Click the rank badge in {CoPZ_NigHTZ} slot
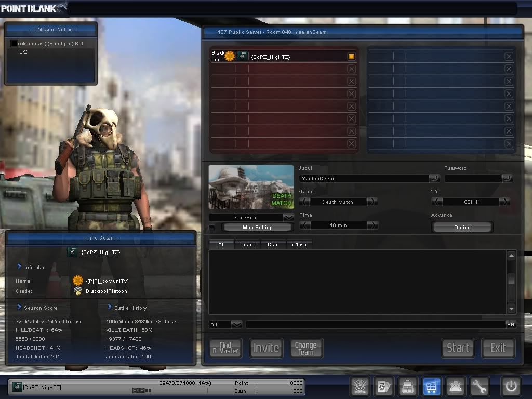This screenshot has width=532, height=399. 242,56
